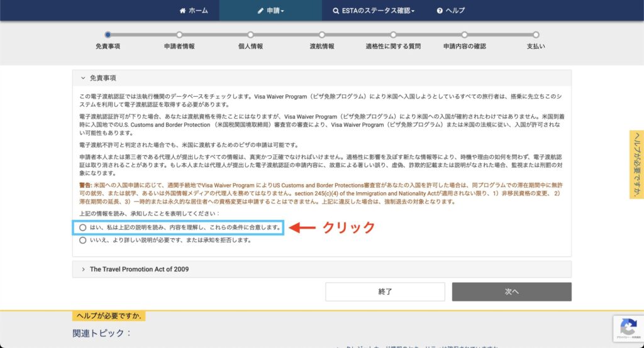644x348 pixels.
Task: Click the reCAPTCHA badge icon
Action: tap(628, 327)
